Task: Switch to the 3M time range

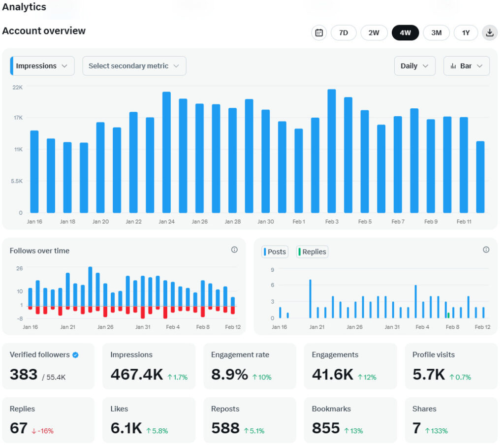Action: pos(436,33)
